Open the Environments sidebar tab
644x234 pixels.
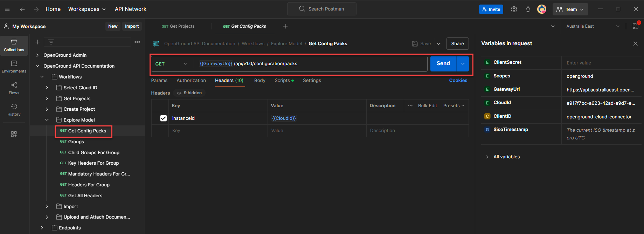click(x=14, y=67)
